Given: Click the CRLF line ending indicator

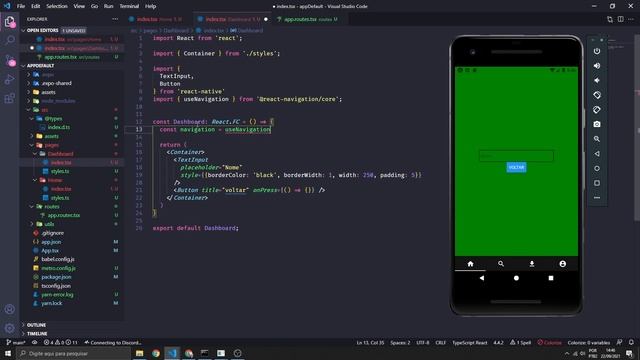Looking at the screenshot, I should tap(440, 342).
